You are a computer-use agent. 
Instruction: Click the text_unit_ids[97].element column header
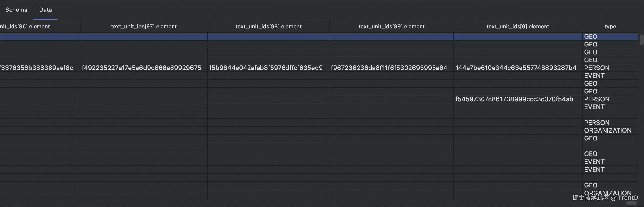point(144,26)
